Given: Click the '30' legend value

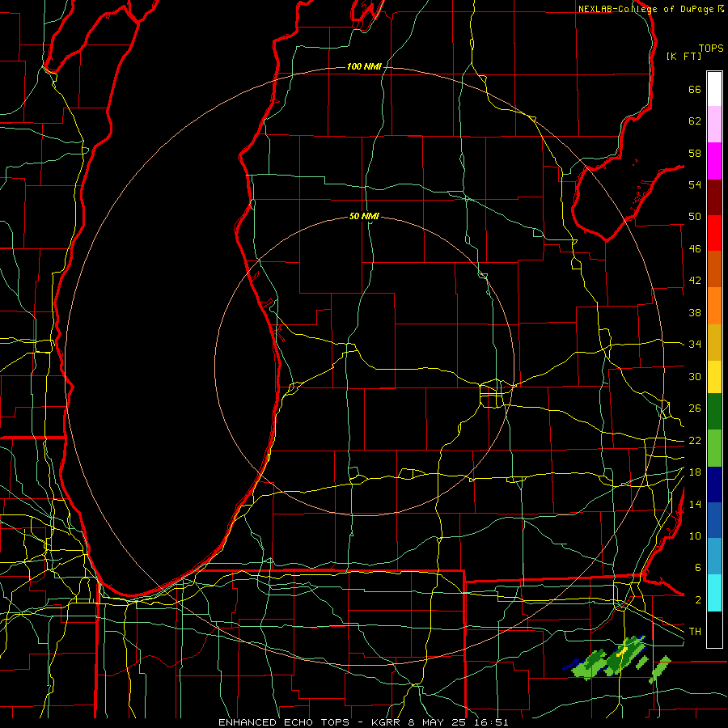Looking at the screenshot, I should coord(695,376).
